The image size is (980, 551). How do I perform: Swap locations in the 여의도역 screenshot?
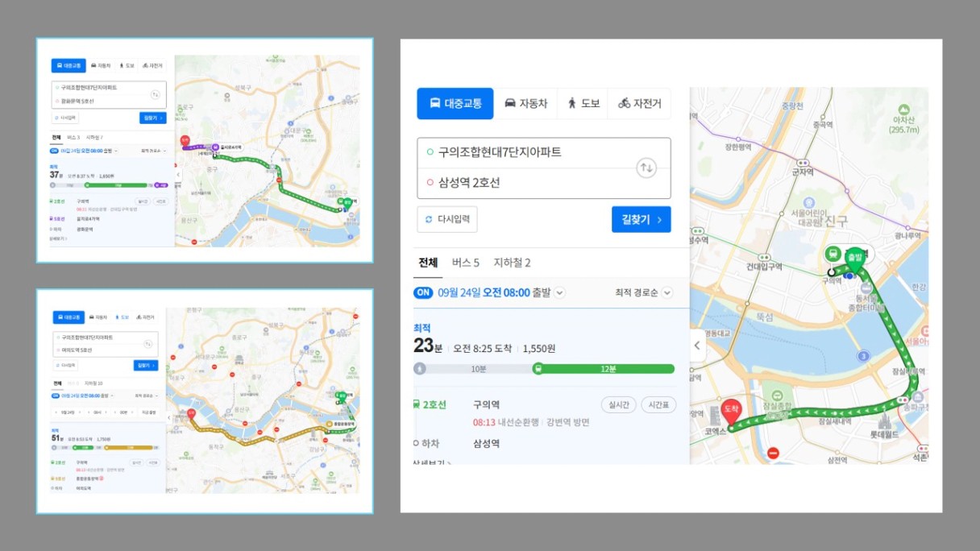point(148,344)
